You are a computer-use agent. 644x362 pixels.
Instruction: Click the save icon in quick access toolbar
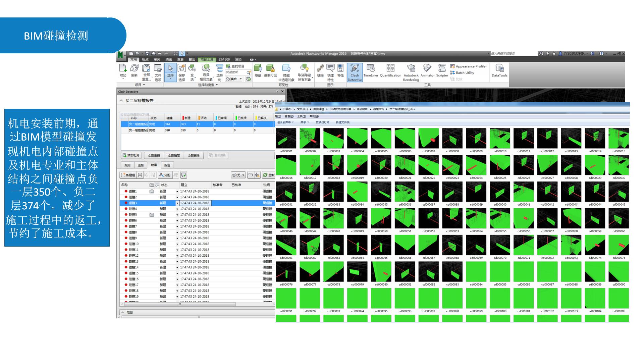tap(147, 53)
